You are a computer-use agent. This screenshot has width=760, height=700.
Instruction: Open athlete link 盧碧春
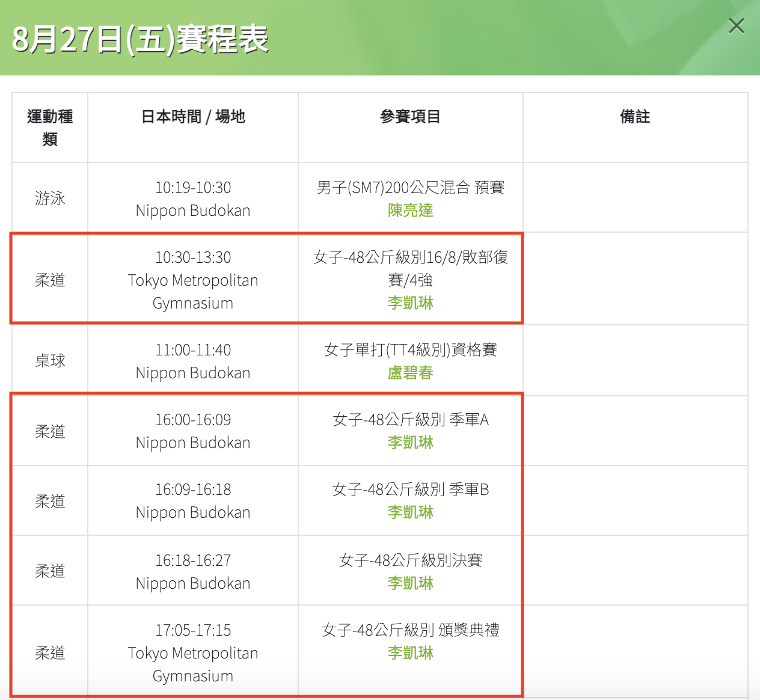click(x=410, y=373)
